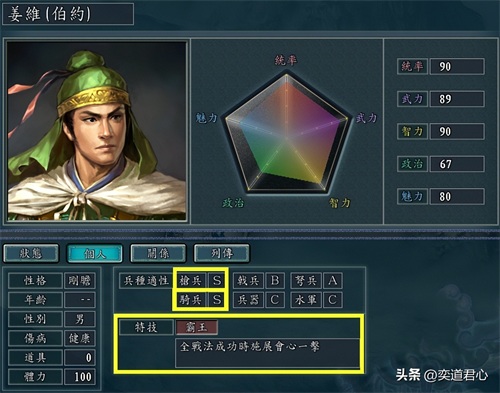
Task: Click the 性格 剛膽 personality field
Action: pyautogui.click(x=52, y=281)
